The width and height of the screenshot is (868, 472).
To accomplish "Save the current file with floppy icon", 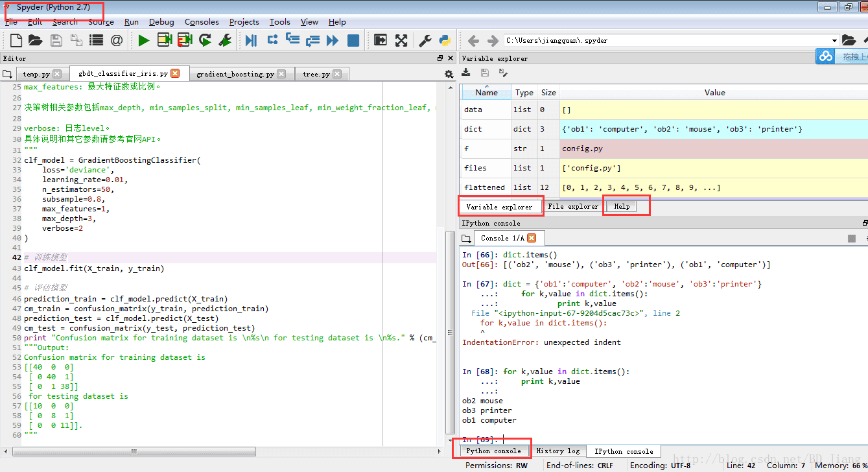I will coord(56,41).
